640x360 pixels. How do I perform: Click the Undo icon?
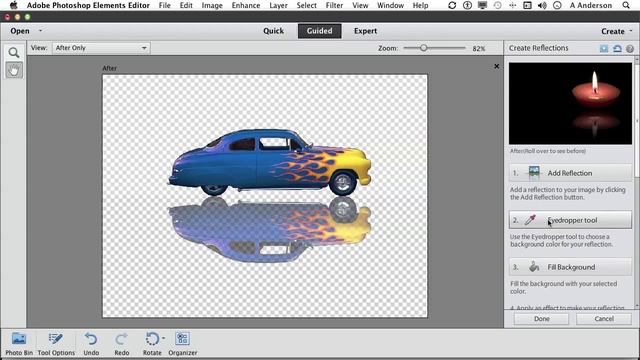tap(91, 339)
